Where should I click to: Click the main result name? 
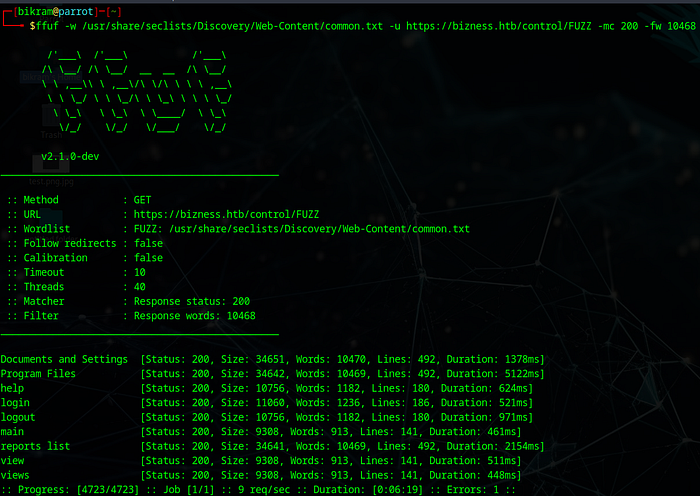point(12,432)
